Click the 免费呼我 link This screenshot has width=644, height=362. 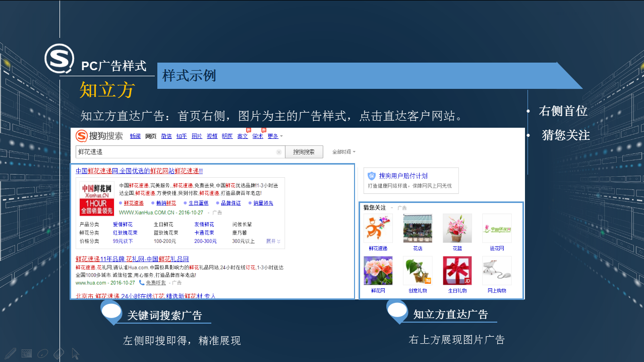[156, 283]
